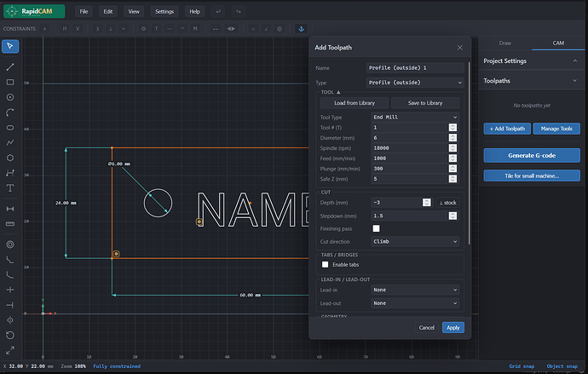
Task: Click the + Add Toolpath button
Action: pyautogui.click(x=507, y=129)
